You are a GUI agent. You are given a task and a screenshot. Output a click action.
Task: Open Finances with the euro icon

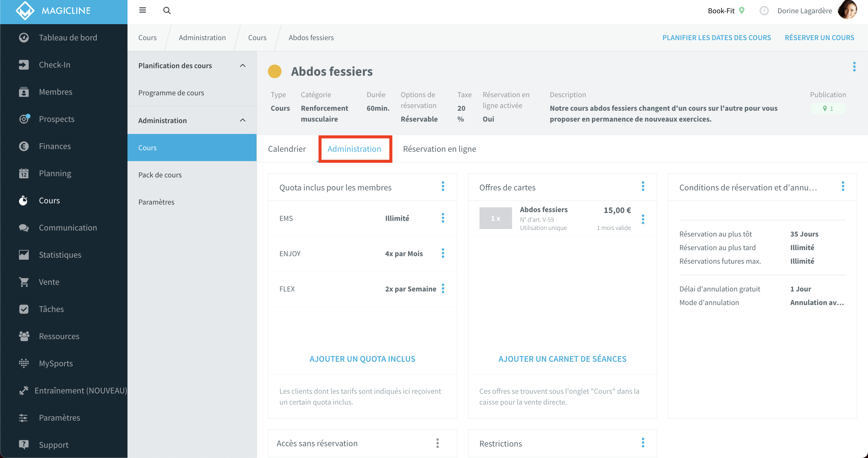click(55, 146)
